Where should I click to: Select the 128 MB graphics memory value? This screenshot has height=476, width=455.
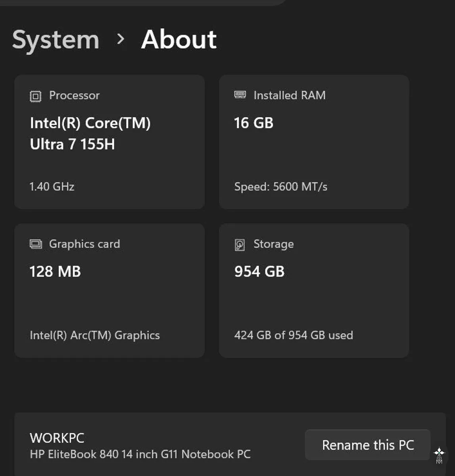tap(55, 272)
